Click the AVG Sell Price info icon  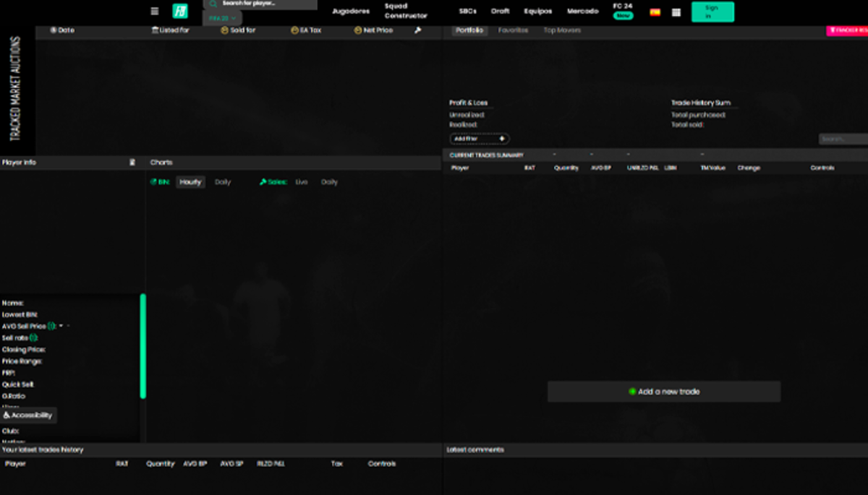51,327
